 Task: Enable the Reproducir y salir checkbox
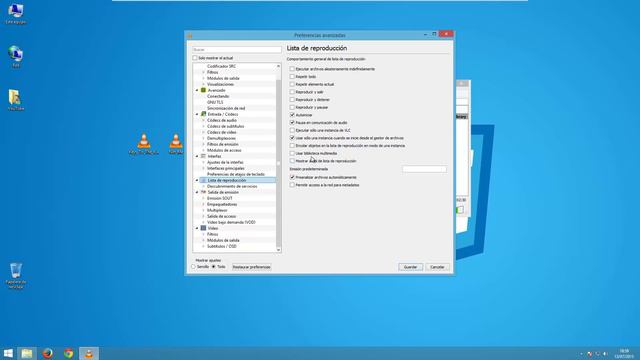click(292, 92)
